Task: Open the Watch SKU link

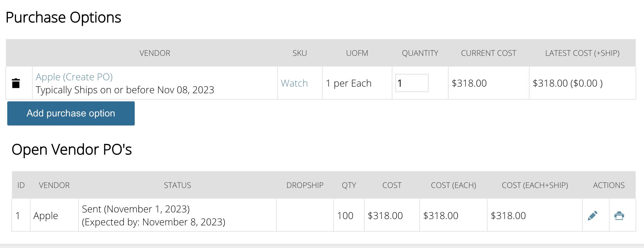Action: point(294,83)
